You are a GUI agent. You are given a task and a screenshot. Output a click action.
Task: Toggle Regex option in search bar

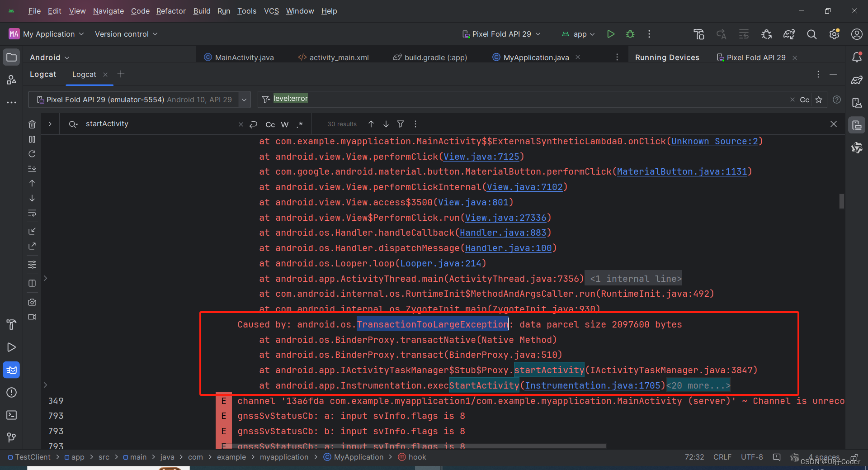point(300,124)
